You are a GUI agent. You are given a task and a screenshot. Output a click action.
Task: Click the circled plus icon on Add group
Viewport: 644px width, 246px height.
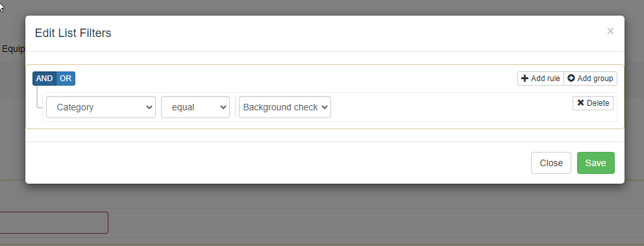click(571, 79)
